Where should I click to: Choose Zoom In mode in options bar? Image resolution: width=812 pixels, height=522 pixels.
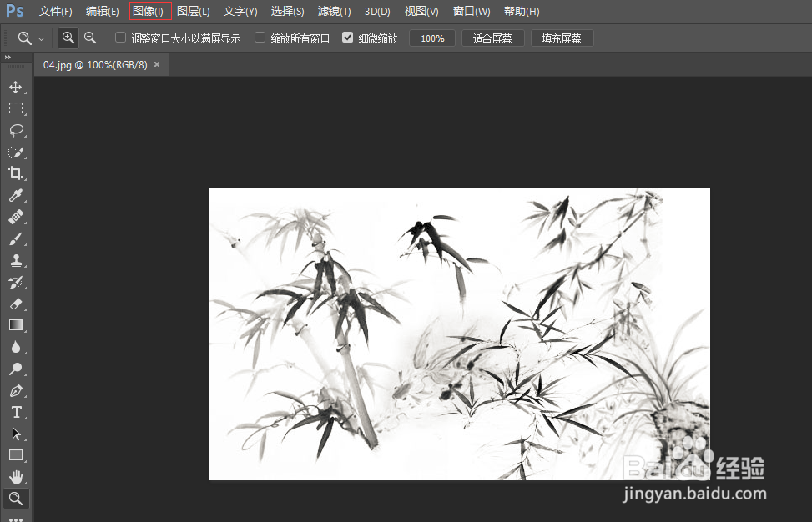tap(68, 38)
